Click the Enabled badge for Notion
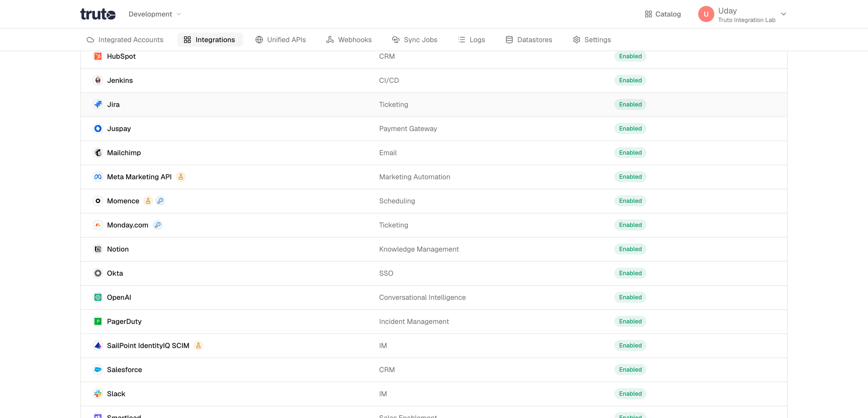Image resolution: width=868 pixels, height=418 pixels. coord(630,249)
